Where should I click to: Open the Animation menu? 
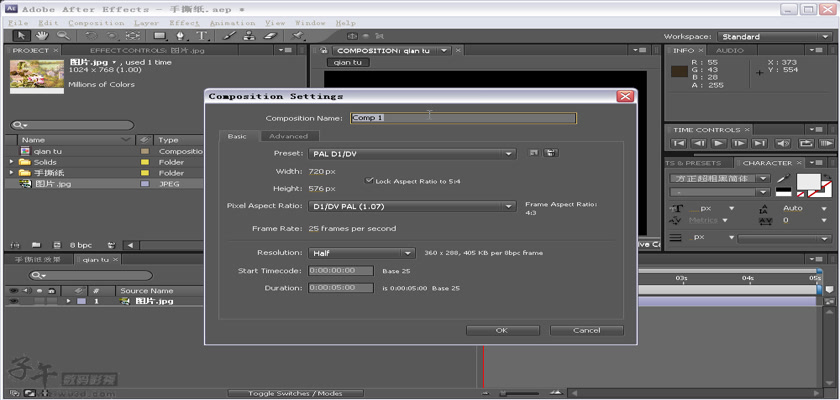point(232,23)
